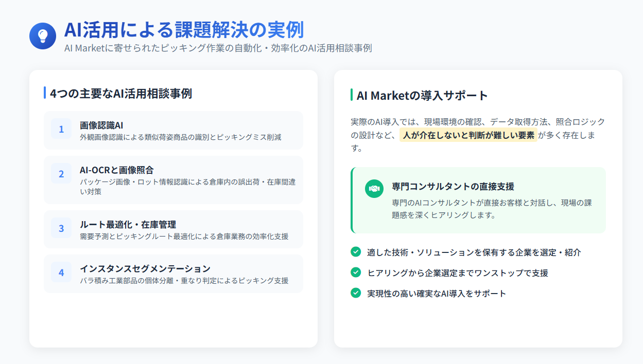This screenshot has width=643, height=364.
Task: Click description 需要予測とピッキングルート最適化
Action: tap(184, 236)
